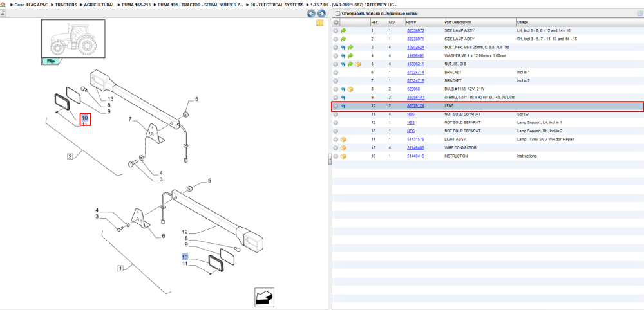Open part number link 14496401
The image size is (644, 310).
[x=415, y=56]
